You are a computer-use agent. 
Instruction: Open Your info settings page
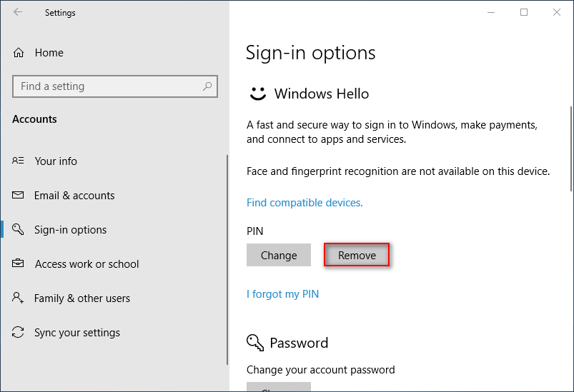click(x=56, y=161)
